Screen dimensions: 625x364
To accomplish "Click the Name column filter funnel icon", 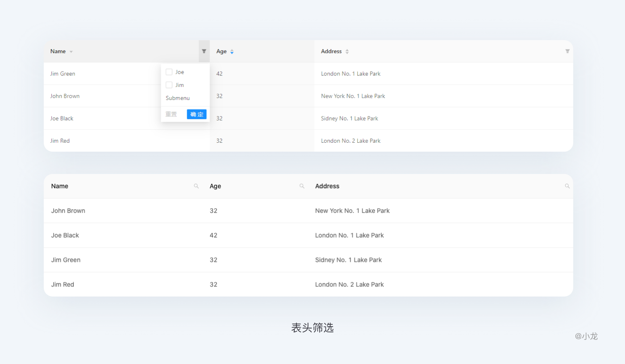I will point(204,51).
